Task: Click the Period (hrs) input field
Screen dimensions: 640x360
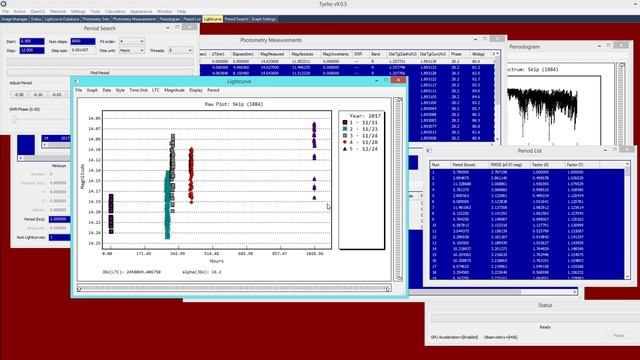Action: 60,219
